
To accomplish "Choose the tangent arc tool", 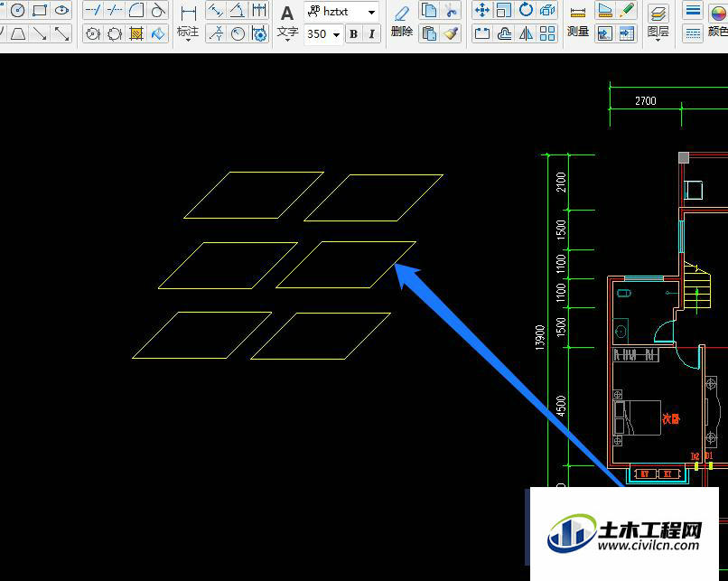I will (158, 10).
